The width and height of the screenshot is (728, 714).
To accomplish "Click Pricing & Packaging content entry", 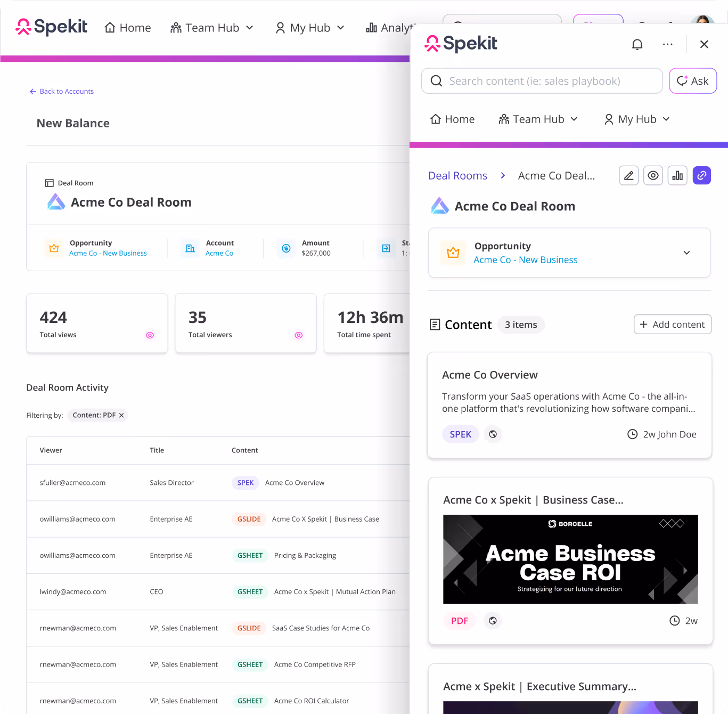I will coord(305,555).
